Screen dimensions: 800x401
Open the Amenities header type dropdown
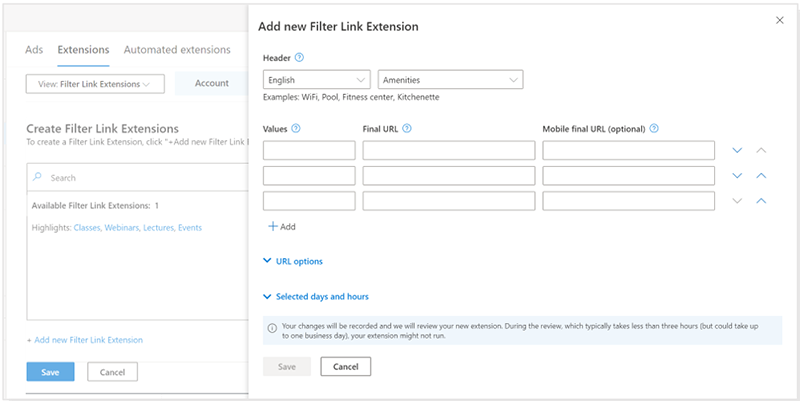[x=451, y=80]
